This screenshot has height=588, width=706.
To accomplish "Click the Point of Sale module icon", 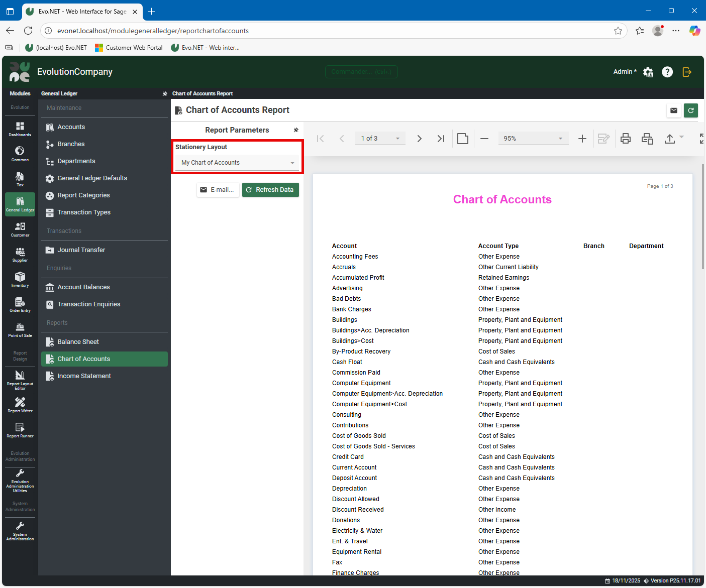I will pyautogui.click(x=20, y=328).
